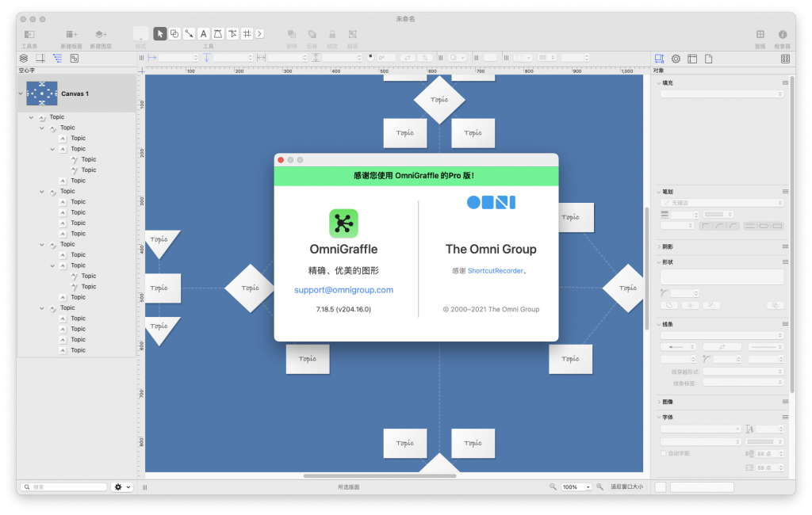Switch sidebar to Outline view
The height and width of the screenshot is (515, 812).
coord(57,59)
